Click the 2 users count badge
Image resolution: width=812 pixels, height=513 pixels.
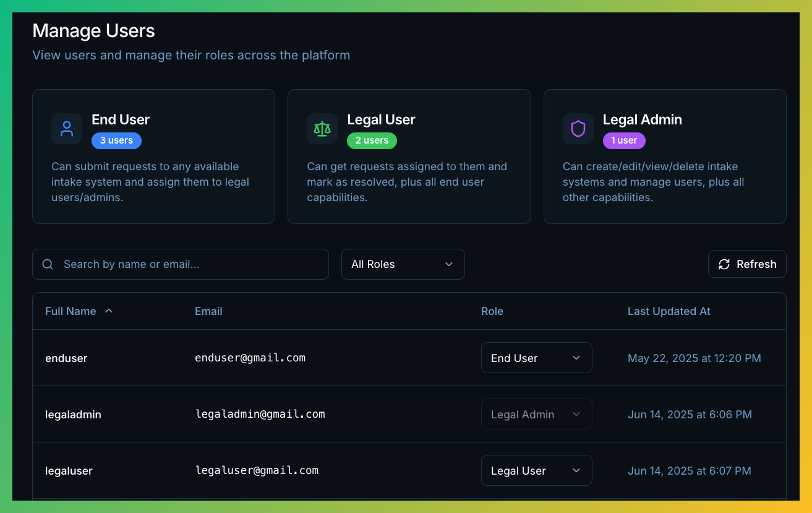372,140
